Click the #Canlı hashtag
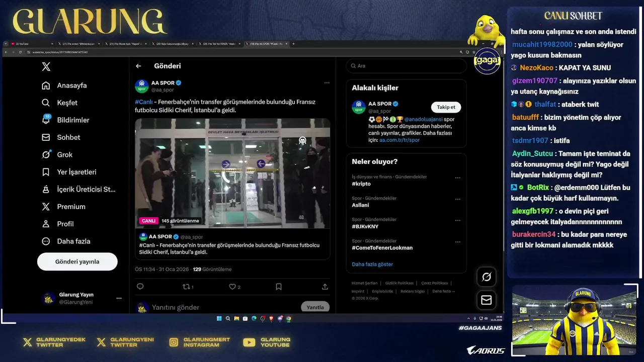 click(x=144, y=102)
